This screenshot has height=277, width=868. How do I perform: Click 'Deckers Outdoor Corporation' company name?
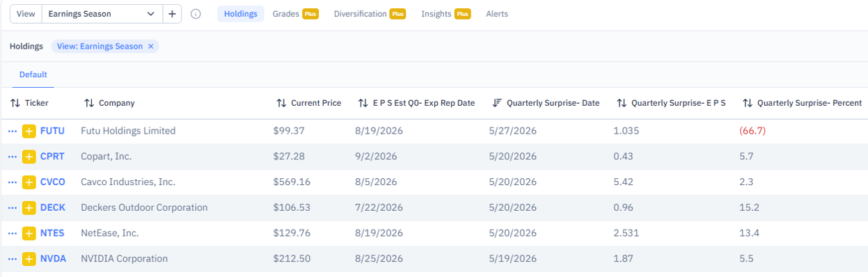144,207
